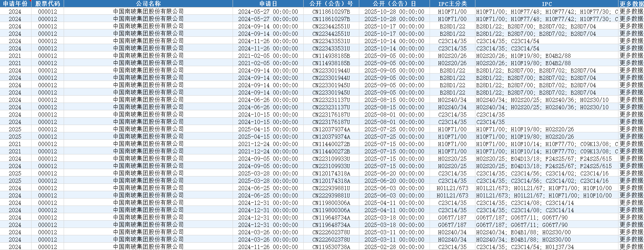Select the upper CN223442551U cell

click(331, 26)
